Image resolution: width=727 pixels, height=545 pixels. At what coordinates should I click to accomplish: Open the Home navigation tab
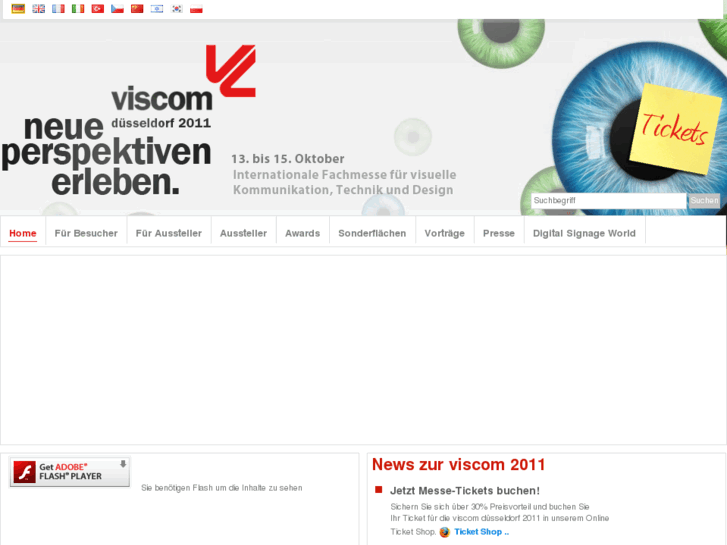click(x=23, y=233)
